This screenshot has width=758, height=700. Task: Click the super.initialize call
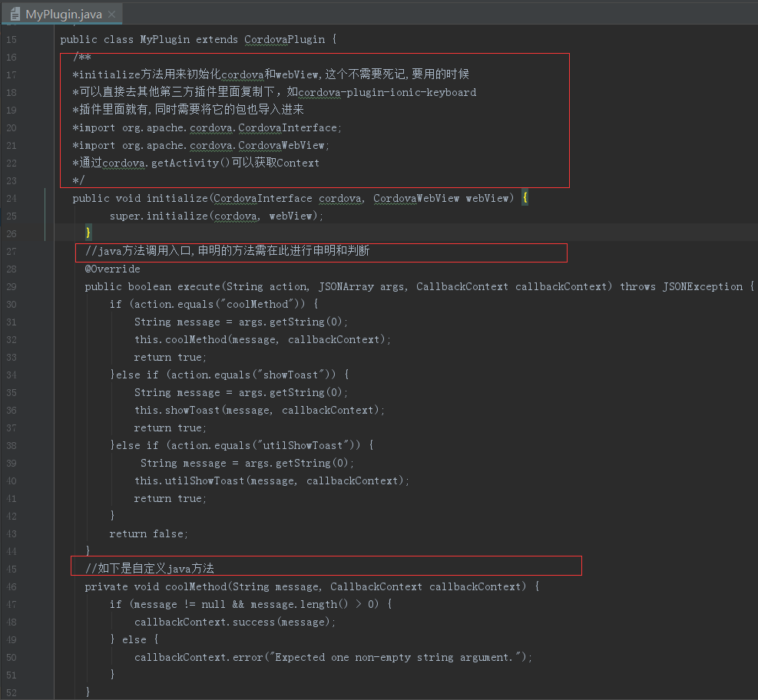(x=216, y=216)
